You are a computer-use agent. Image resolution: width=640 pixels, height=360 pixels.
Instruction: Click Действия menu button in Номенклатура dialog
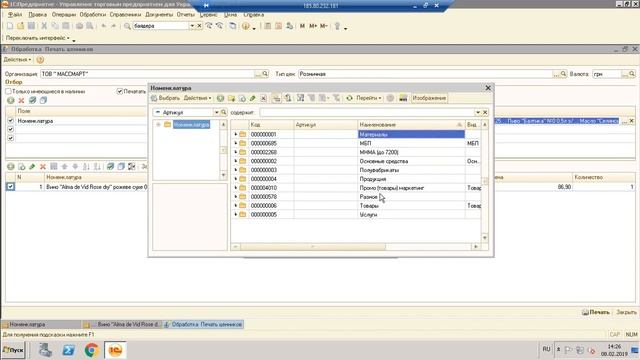[x=198, y=98]
